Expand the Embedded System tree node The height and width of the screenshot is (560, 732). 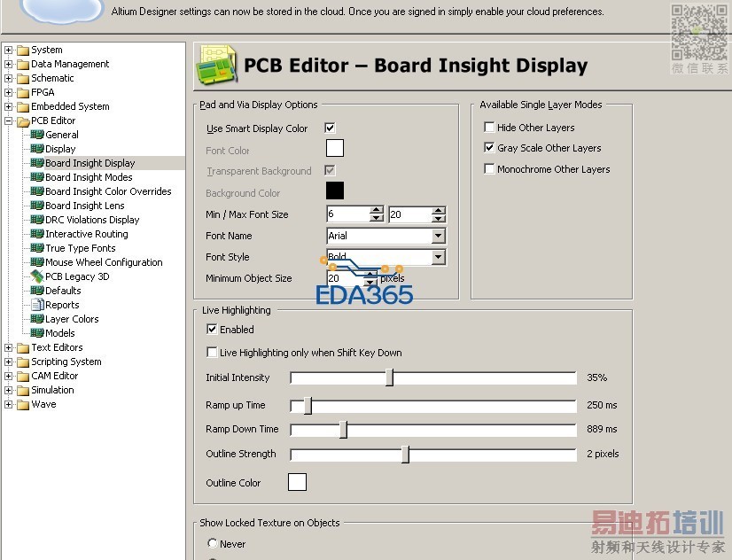point(8,106)
